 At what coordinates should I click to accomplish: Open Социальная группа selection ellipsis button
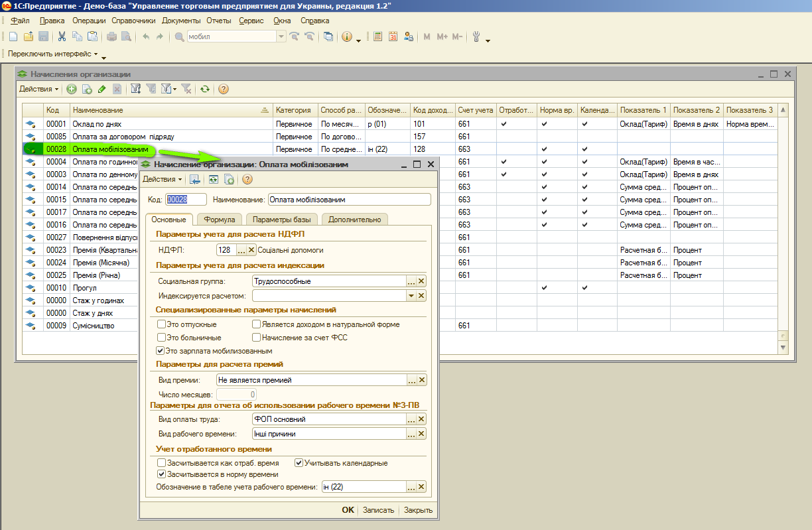click(x=411, y=281)
